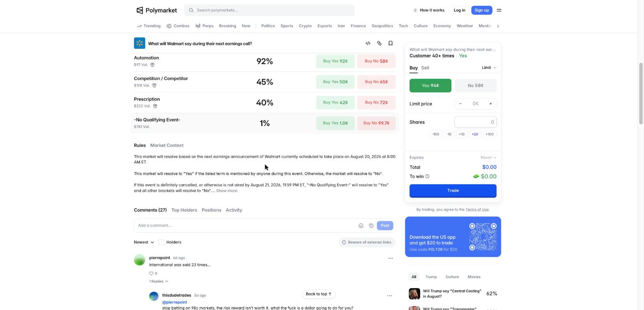
Task: Filter related markets by Trump
Action: [431, 277]
